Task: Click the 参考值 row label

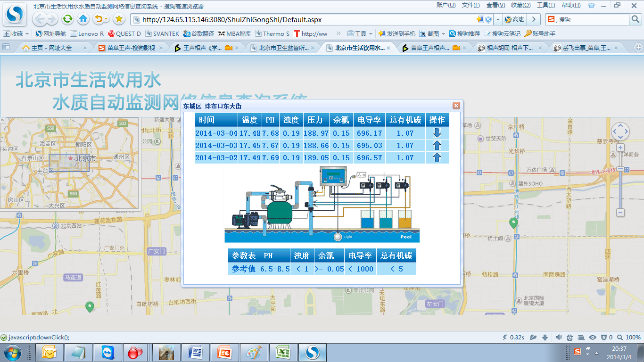Action: pos(244,269)
